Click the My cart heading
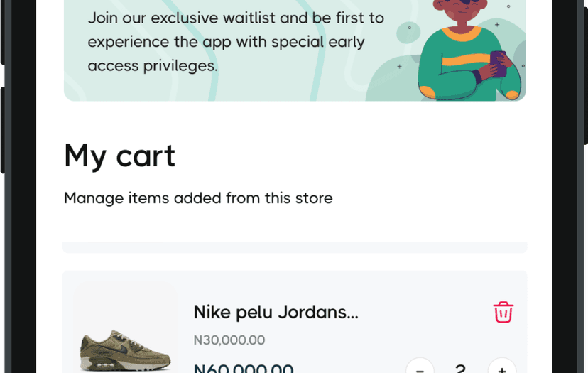The image size is (588, 373). click(119, 156)
